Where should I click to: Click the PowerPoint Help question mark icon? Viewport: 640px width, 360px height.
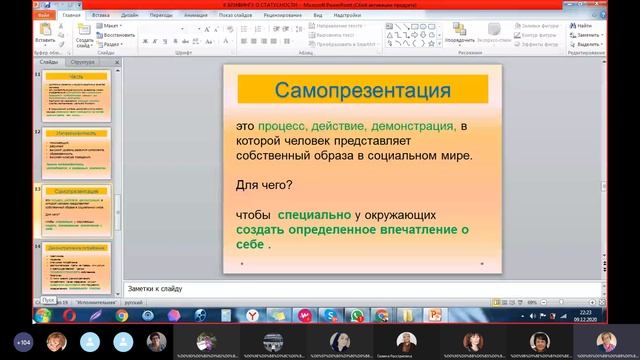602,15
